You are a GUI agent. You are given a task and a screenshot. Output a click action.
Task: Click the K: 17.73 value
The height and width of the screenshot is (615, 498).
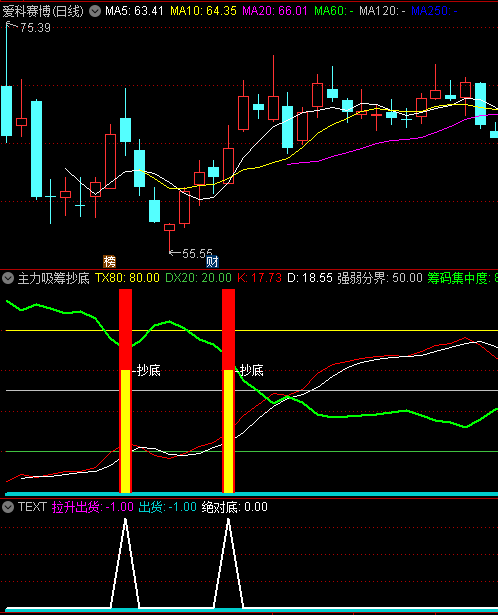[x=260, y=278]
